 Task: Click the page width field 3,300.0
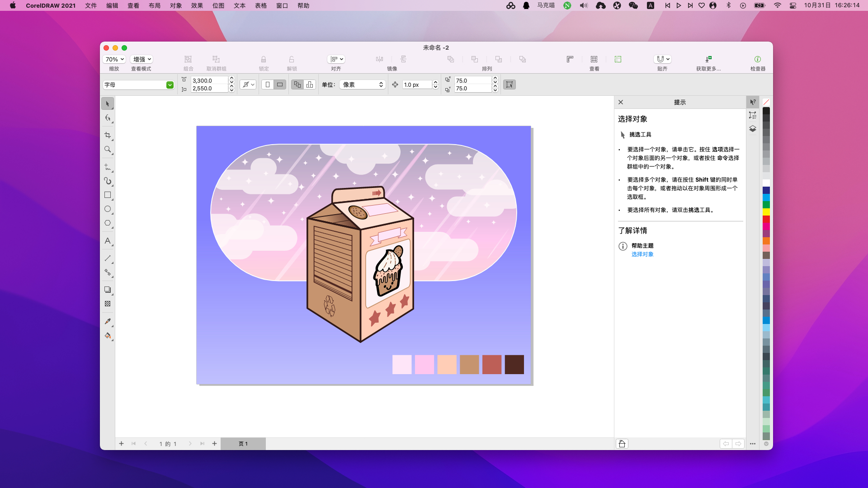point(209,80)
